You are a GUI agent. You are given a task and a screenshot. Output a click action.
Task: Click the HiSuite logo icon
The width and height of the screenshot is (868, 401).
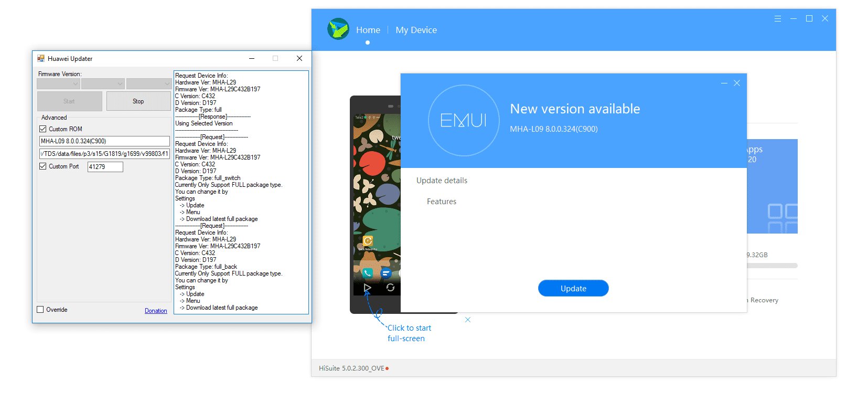click(x=338, y=29)
